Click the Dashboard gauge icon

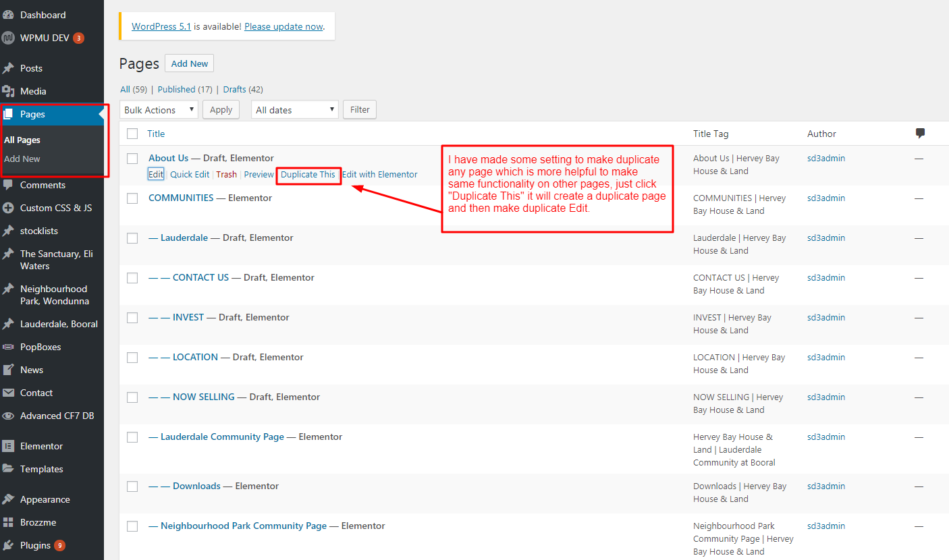(8, 14)
